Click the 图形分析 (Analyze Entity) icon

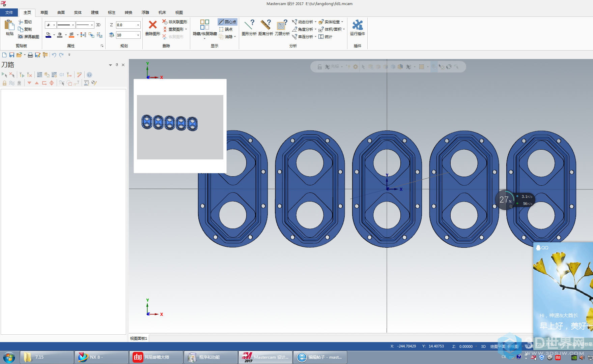tap(249, 25)
